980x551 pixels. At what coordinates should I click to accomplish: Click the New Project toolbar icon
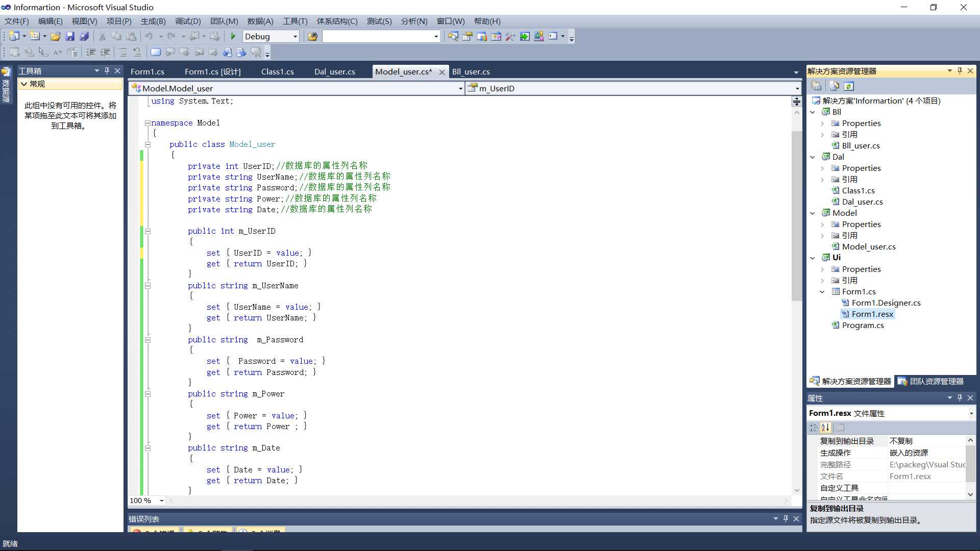tap(14, 36)
